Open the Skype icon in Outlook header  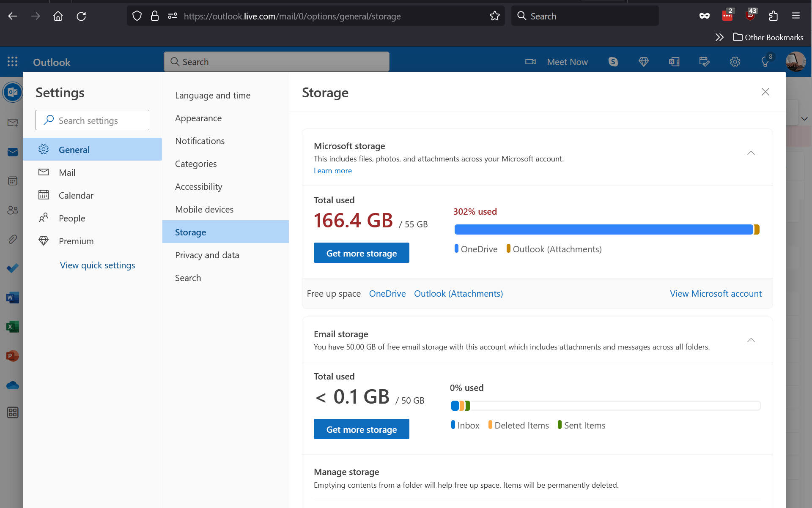coord(613,62)
